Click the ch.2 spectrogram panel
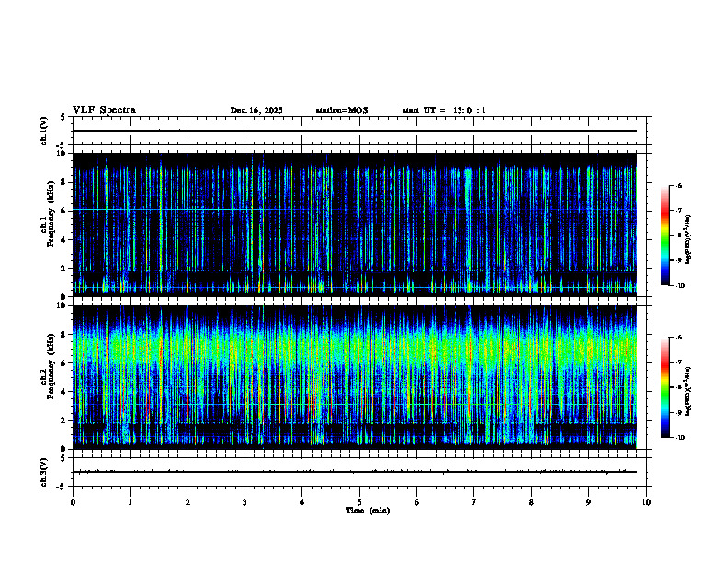Image resolution: width=728 pixels, height=563 pixels. (x=355, y=377)
